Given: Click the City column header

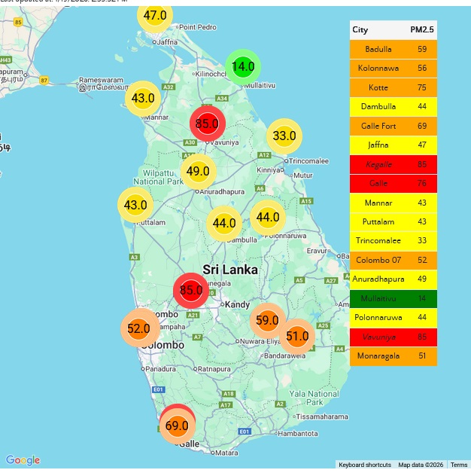Looking at the screenshot, I should pos(360,30).
